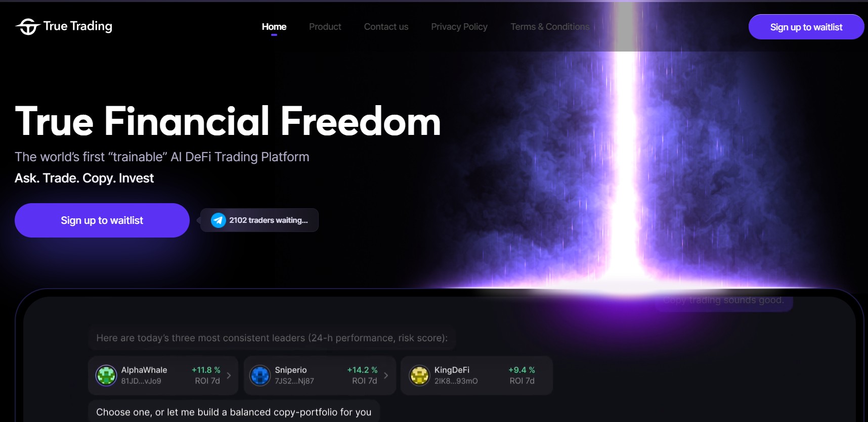The height and width of the screenshot is (422, 868).
Task: Click the True Trading logo icon
Action: click(x=28, y=27)
